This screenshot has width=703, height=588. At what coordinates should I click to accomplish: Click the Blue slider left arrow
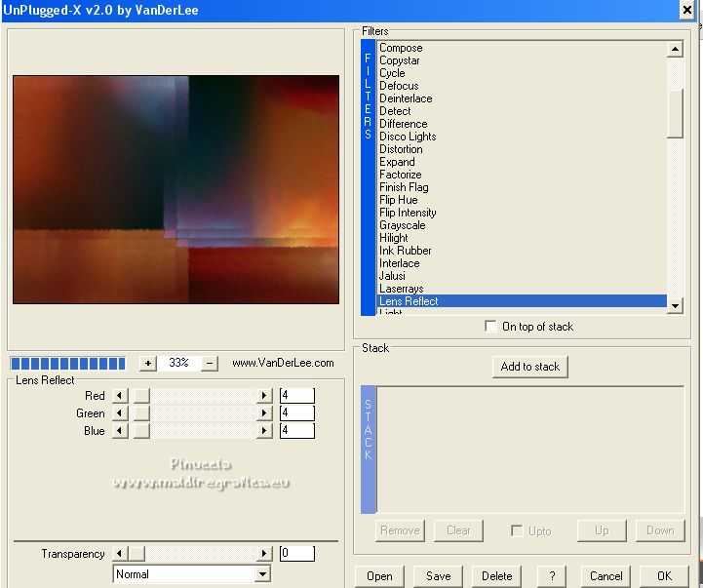[x=120, y=431]
